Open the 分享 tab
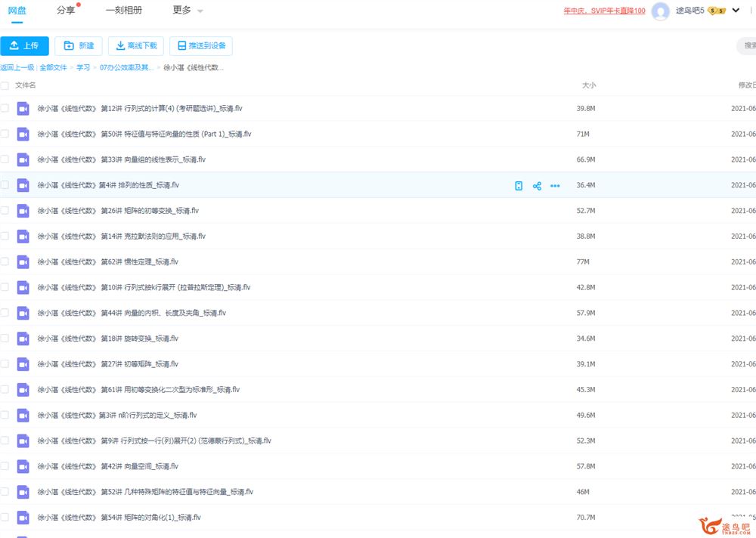The width and height of the screenshot is (756, 538). (66, 10)
